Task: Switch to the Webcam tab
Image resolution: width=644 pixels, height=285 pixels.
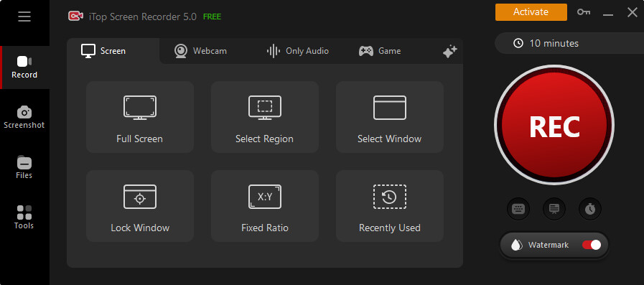Action: point(200,51)
